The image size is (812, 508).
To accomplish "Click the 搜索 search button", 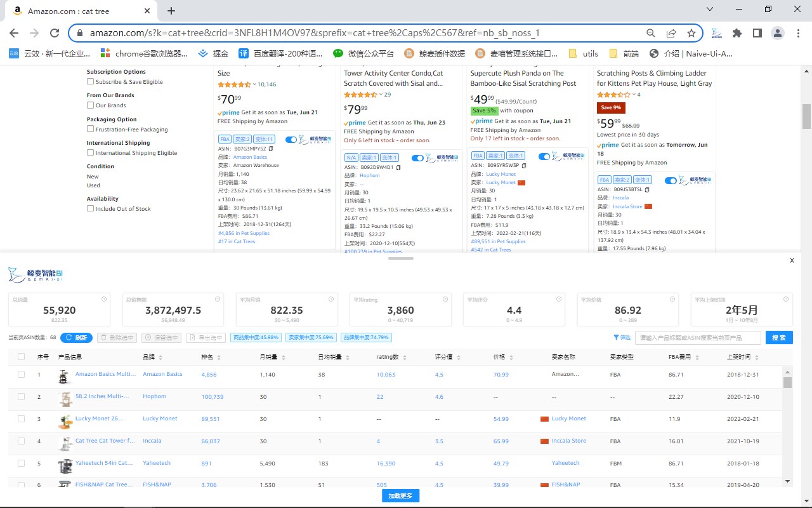I will (779, 338).
